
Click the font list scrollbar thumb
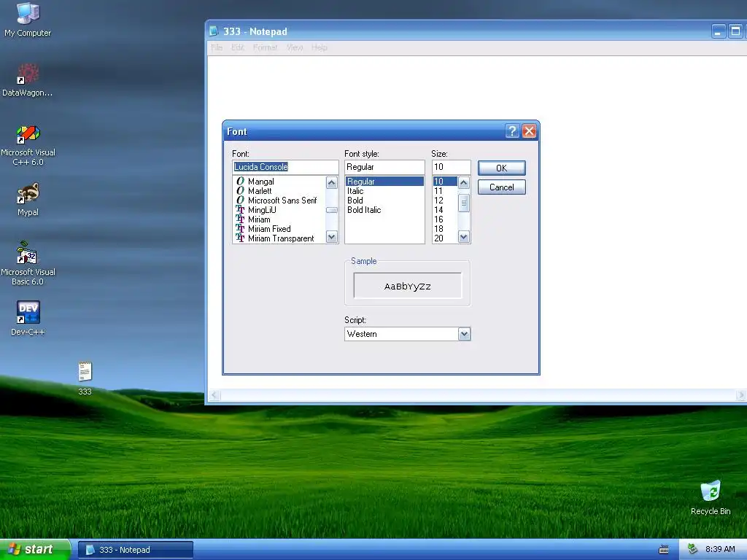coord(332,210)
